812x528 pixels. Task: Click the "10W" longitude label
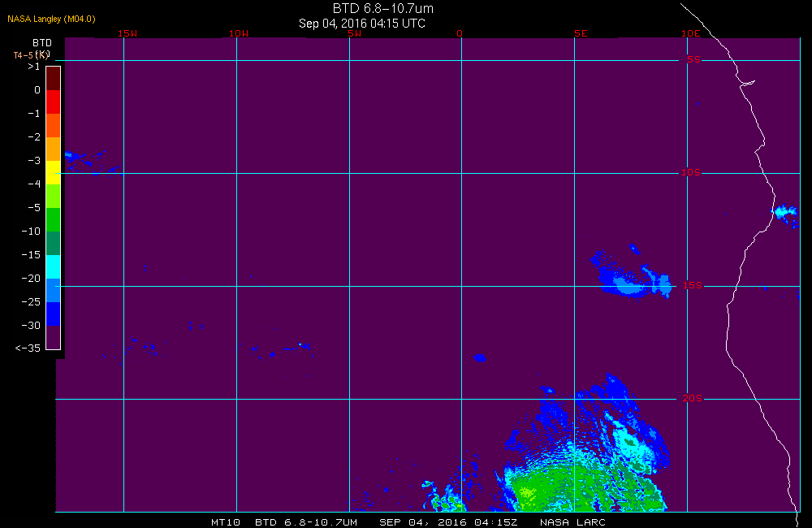[239, 33]
